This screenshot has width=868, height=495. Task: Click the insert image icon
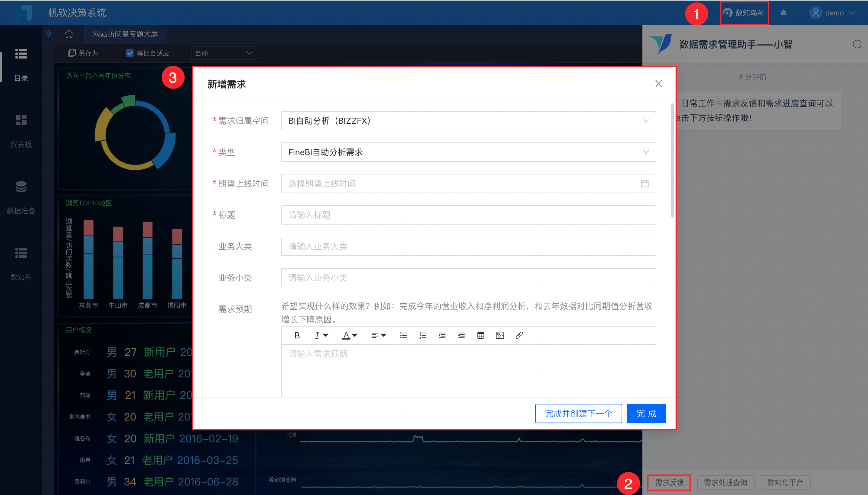click(x=500, y=336)
